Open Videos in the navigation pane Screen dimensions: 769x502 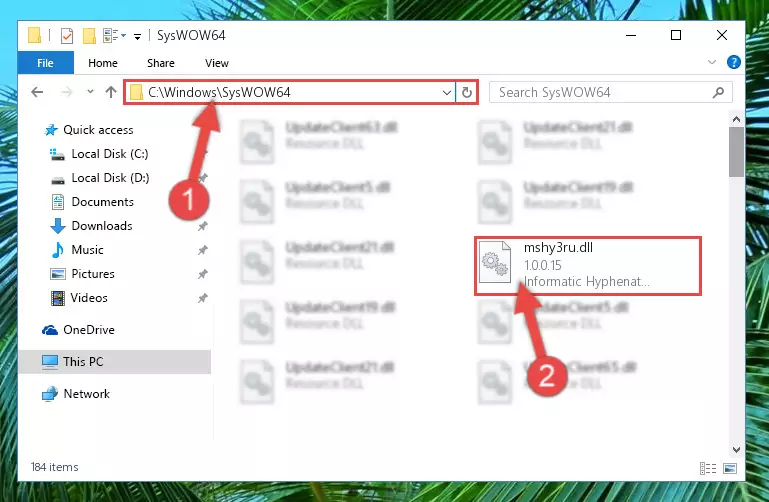[x=89, y=298]
